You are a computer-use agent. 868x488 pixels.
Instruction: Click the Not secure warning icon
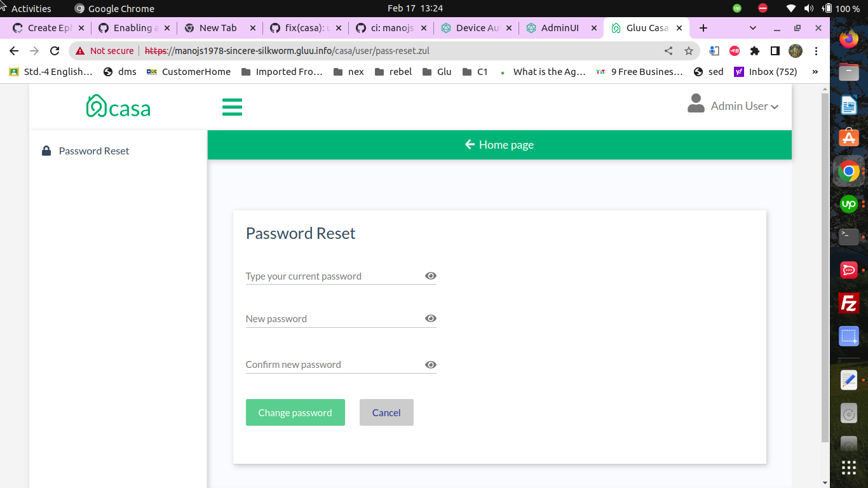click(x=79, y=50)
